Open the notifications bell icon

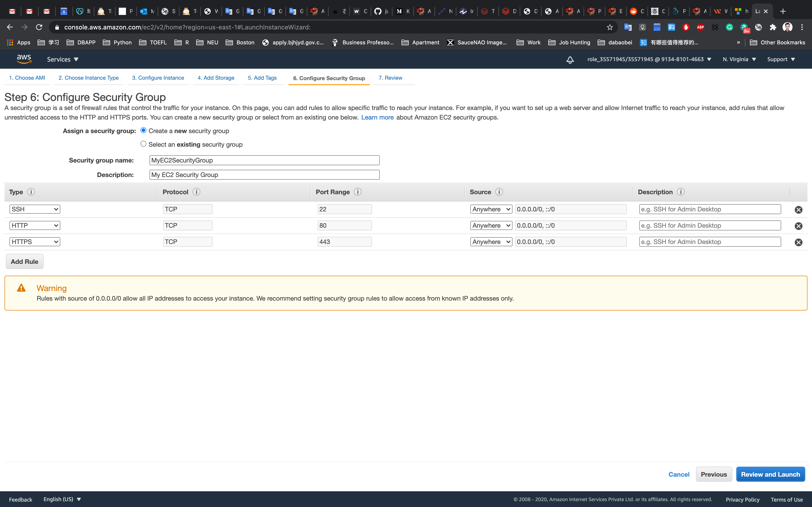point(570,60)
